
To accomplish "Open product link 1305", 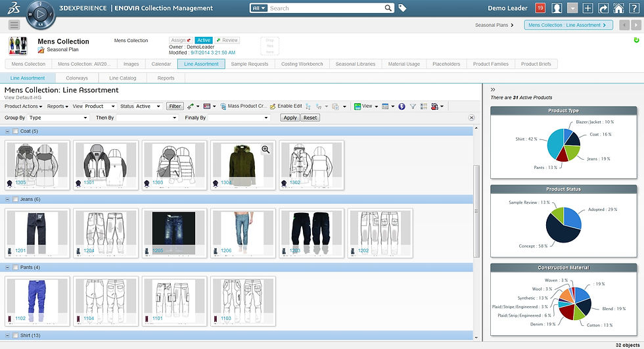I will (20, 182).
